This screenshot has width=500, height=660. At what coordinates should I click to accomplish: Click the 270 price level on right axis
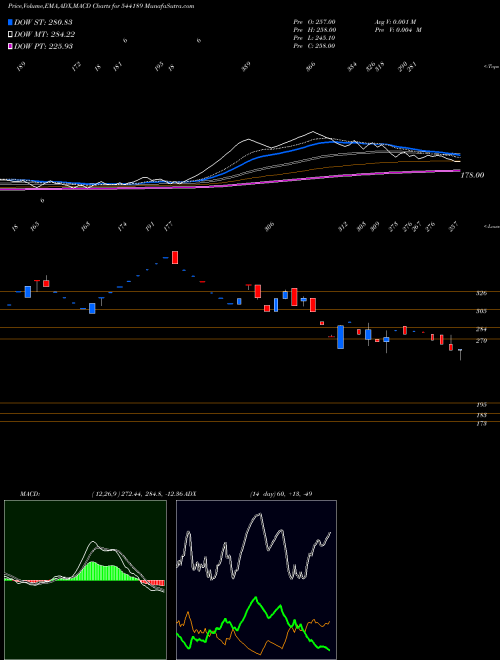481,341
